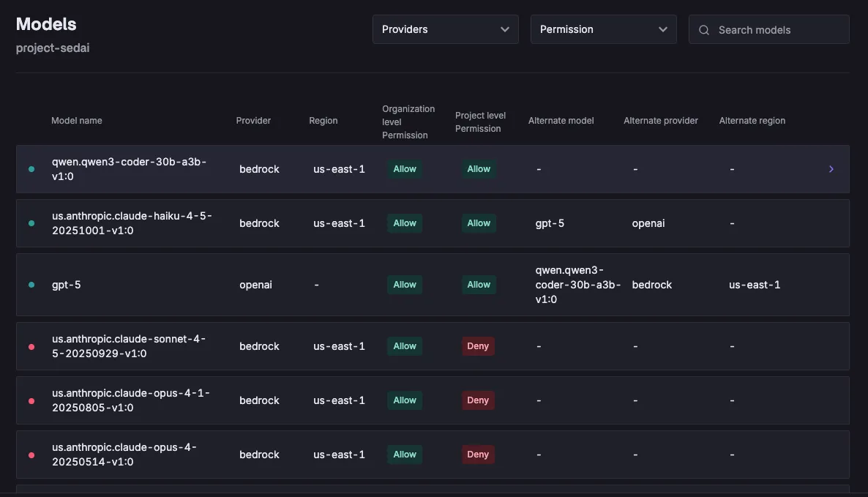Click red status dot of claude-opus-4-1 row
This screenshot has width=868, height=497.
pyautogui.click(x=31, y=400)
